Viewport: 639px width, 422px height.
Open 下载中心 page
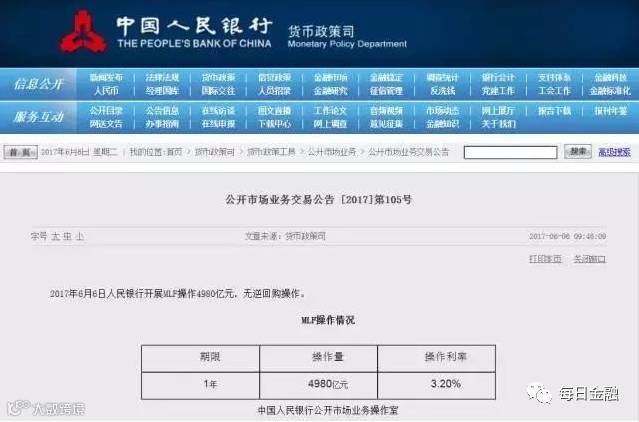[274, 124]
